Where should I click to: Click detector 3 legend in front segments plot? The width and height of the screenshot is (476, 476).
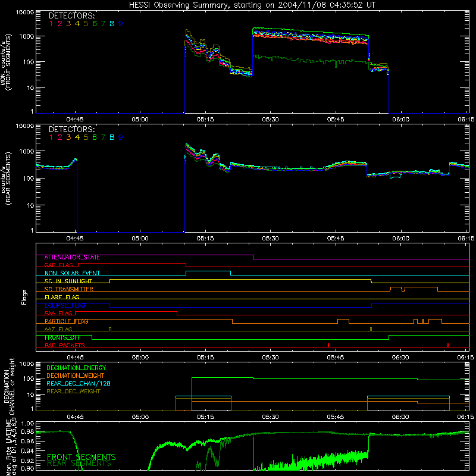point(68,24)
